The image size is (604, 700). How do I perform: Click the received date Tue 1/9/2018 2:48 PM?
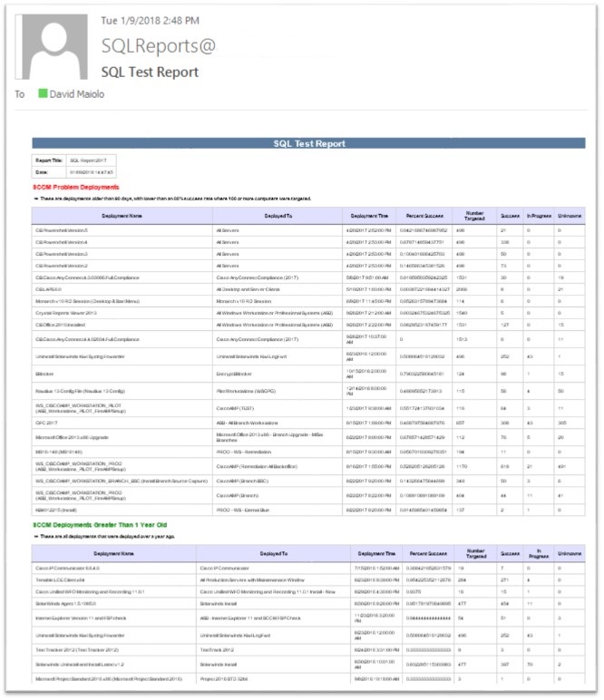click(150, 21)
